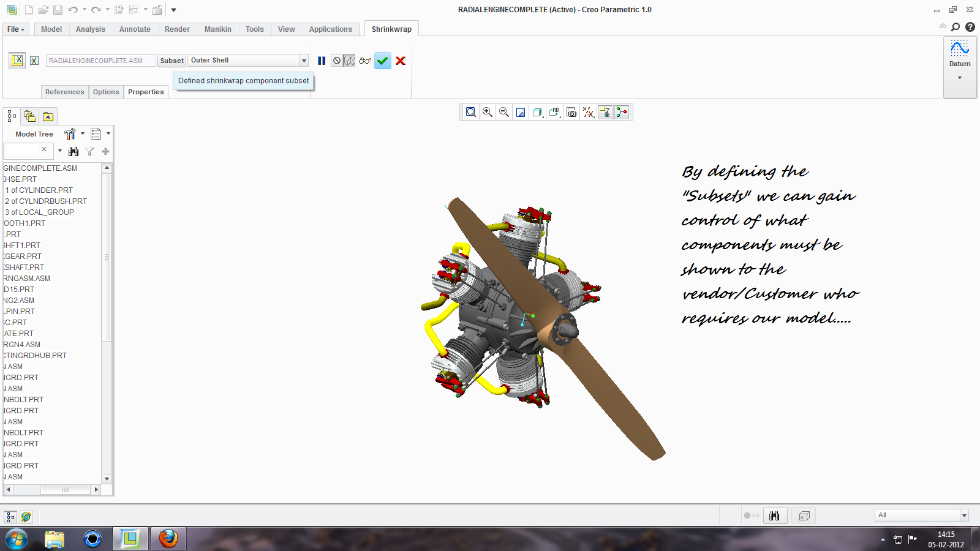This screenshot has width=980, height=551.
Task: Show the Folder Browser navigator tab
Action: pyautogui.click(x=29, y=116)
